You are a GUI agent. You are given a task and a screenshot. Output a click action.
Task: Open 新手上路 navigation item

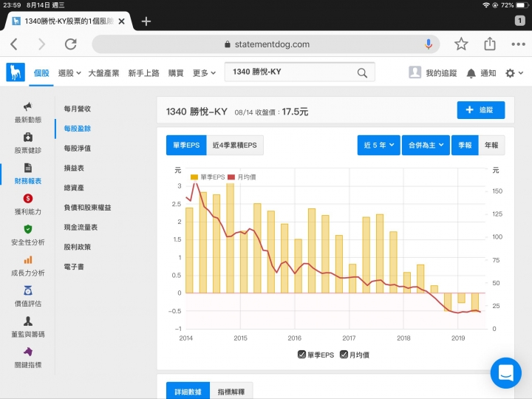click(x=143, y=73)
